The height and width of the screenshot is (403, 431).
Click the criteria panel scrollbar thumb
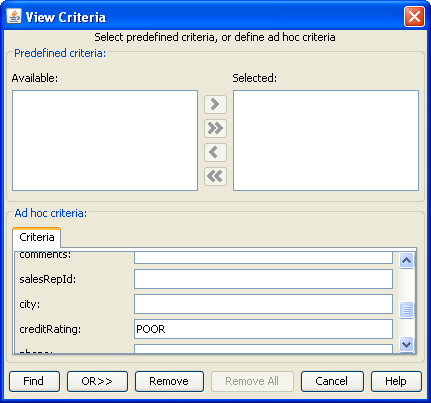coord(406,310)
